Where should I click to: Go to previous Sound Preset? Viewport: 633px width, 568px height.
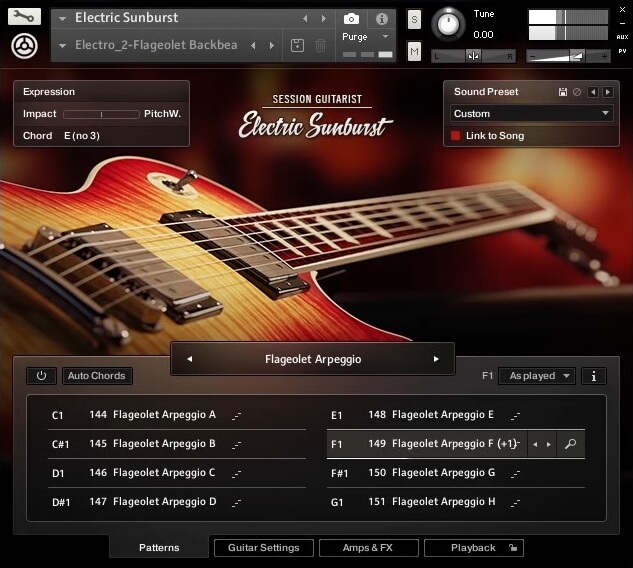(x=593, y=92)
